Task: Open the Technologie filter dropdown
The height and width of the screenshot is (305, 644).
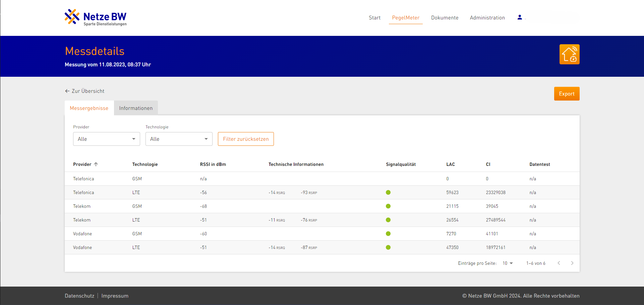Action: coord(179,139)
